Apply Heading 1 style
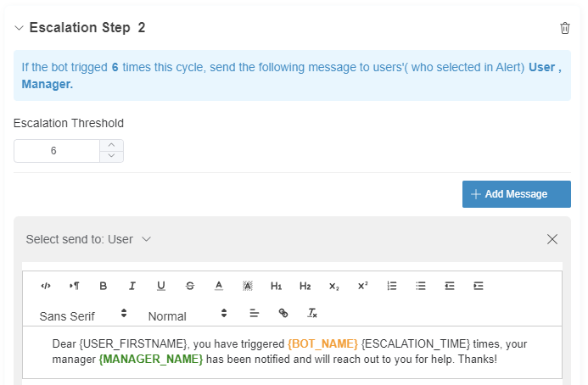Image resolution: width=588 pixels, height=385 pixels. [276, 286]
